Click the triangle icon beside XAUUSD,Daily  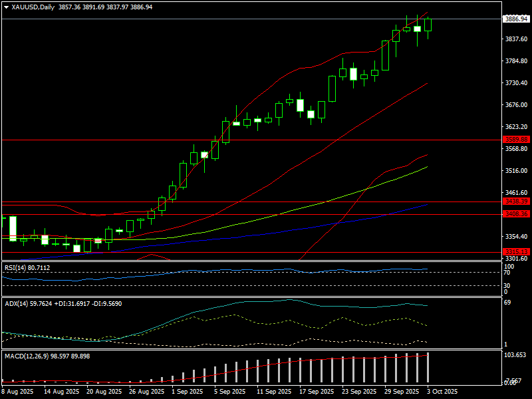(x=6, y=7)
